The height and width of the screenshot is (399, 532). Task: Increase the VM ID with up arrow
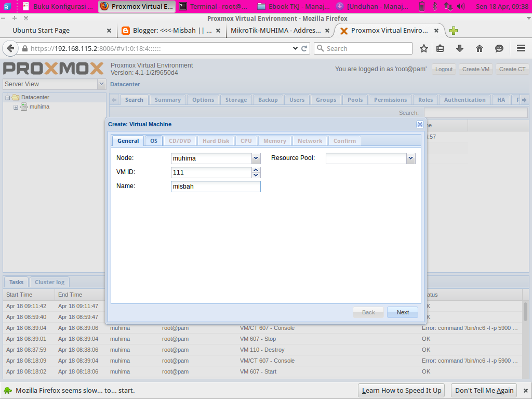(256, 170)
